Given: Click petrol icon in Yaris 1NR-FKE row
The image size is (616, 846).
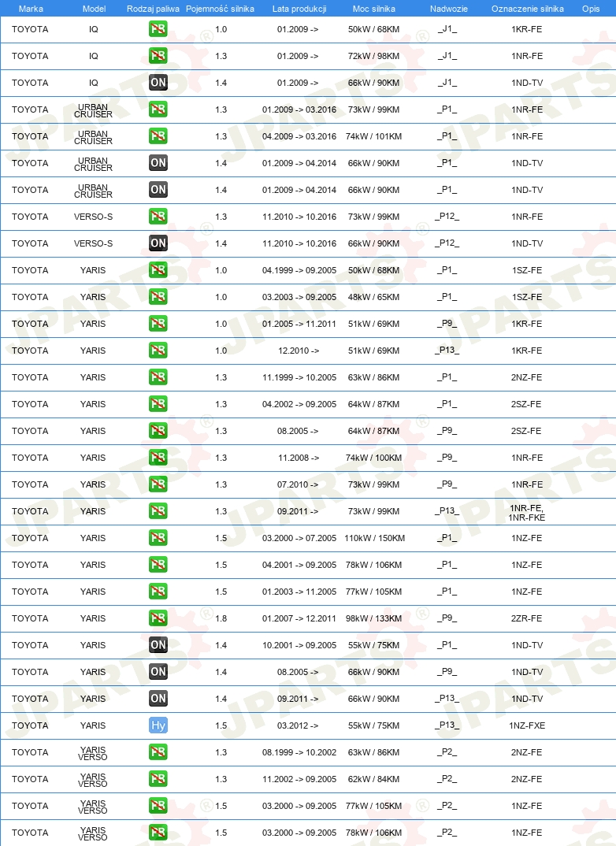Looking at the screenshot, I should coord(158,511).
